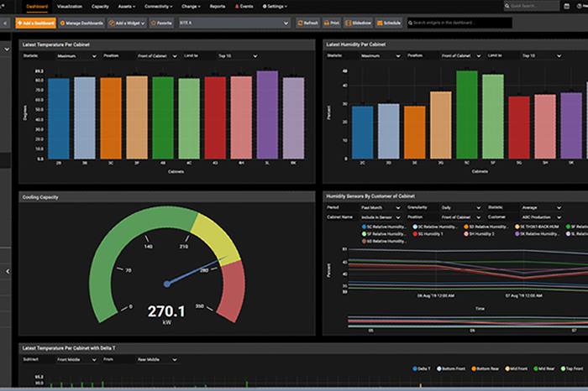Click the Humidity Sensors By Customer of Cabinet title
Image resolution: width=588 pixels, height=391 pixels.
[370, 196]
